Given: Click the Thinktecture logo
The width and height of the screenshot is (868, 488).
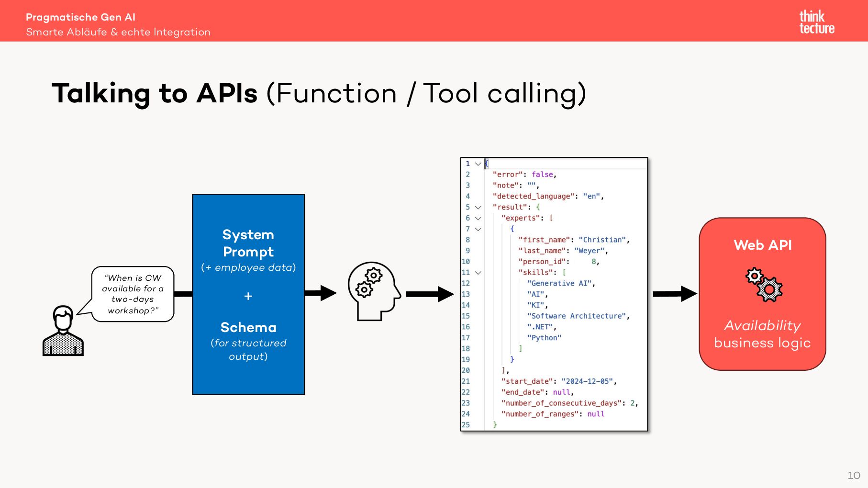Looking at the screenshot, I should pyautogui.click(x=816, y=22).
